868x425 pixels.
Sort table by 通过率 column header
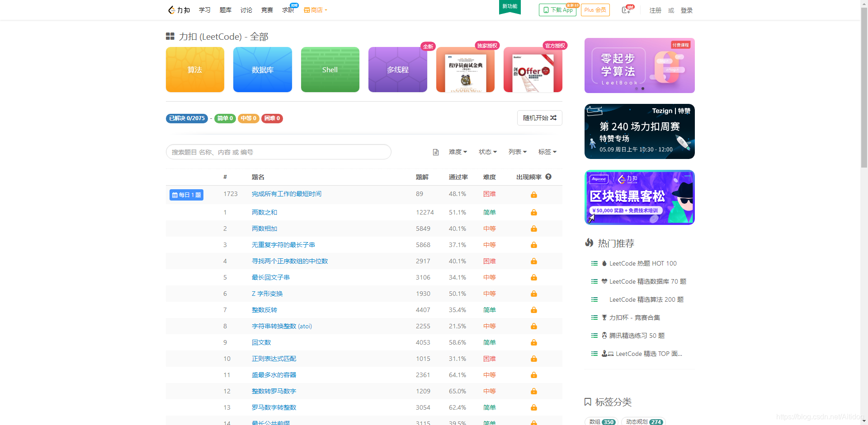point(458,177)
